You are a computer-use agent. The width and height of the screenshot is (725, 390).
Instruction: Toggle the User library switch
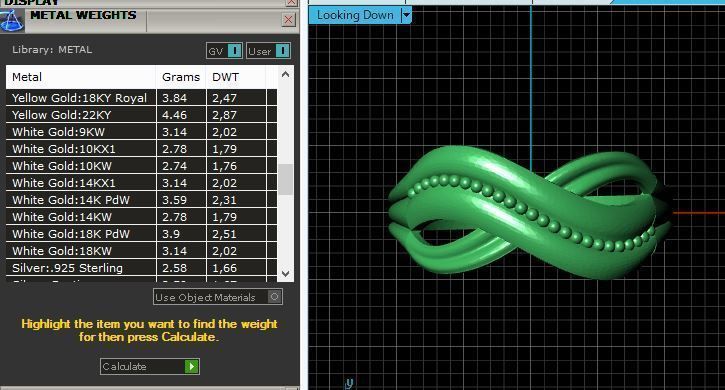click(x=269, y=51)
